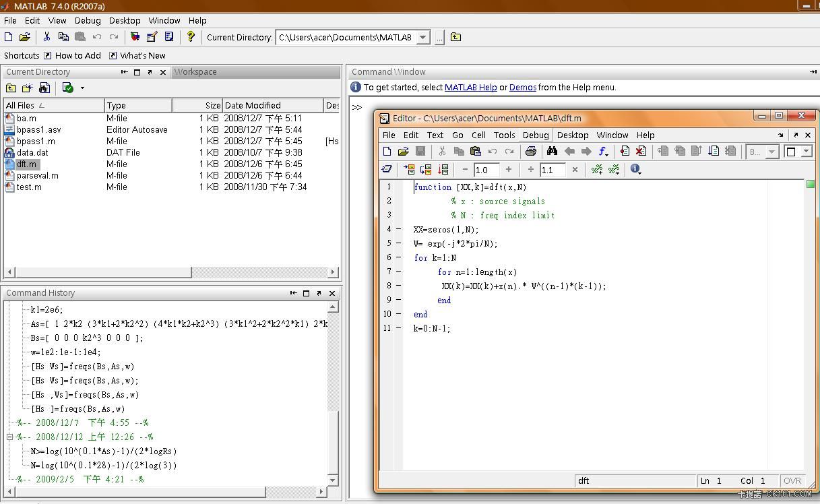Switch to the Workspace tab
The height and width of the screenshot is (504, 820).
[x=196, y=72]
